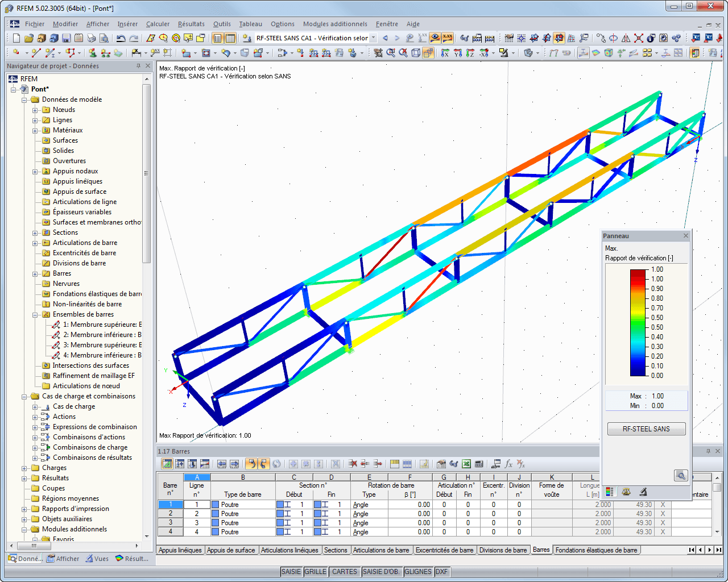Create a new model with the blank page icon
The width and height of the screenshot is (728, 582).
(x=16, y=38)
